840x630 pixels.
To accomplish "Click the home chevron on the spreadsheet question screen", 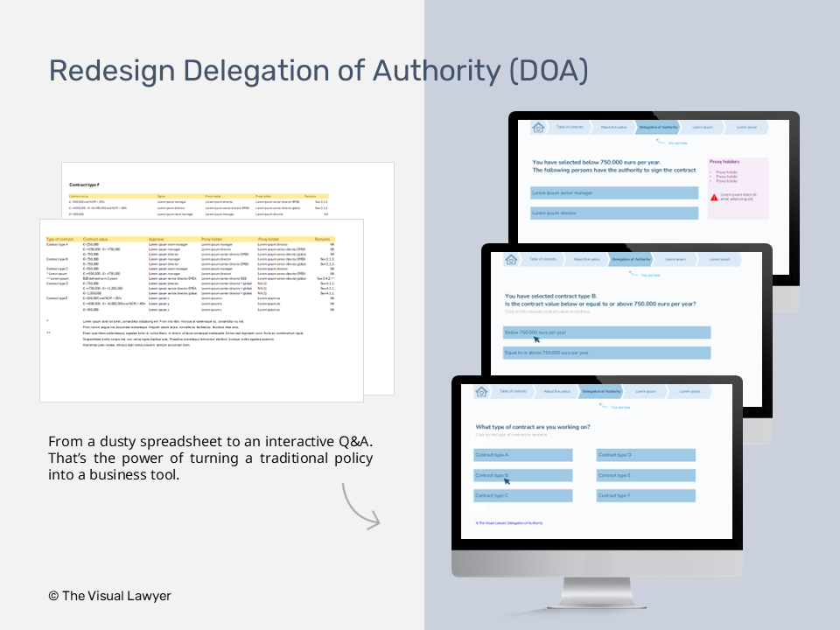I will pyautogui.click(x=512, y=260).
